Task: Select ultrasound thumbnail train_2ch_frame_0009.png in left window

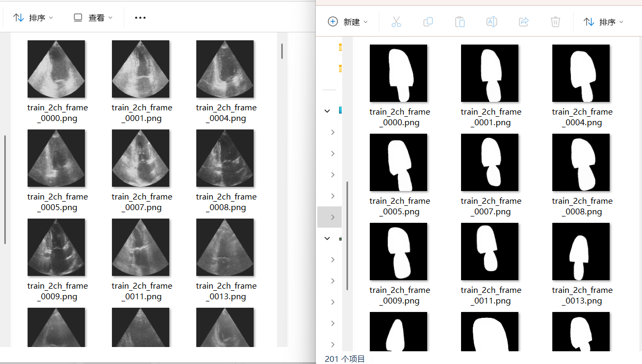Action: pyautogui.click(x=56, y=247)
